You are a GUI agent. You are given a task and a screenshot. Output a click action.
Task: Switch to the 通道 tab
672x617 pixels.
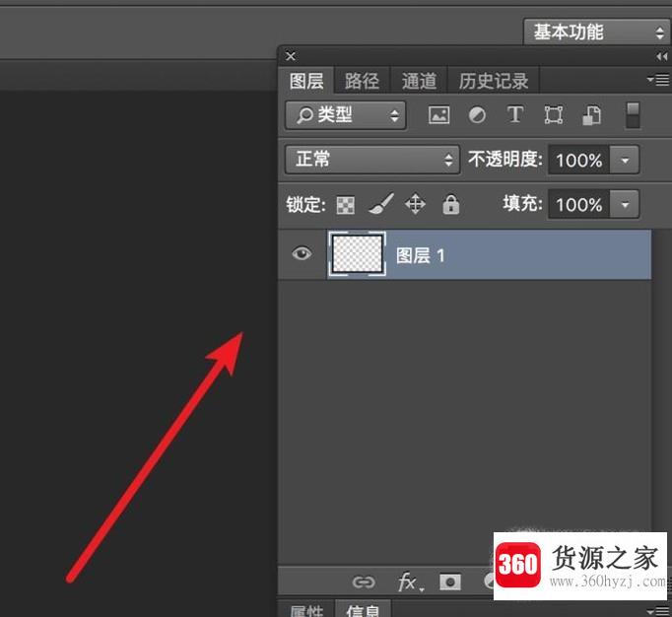pos(419,81)
